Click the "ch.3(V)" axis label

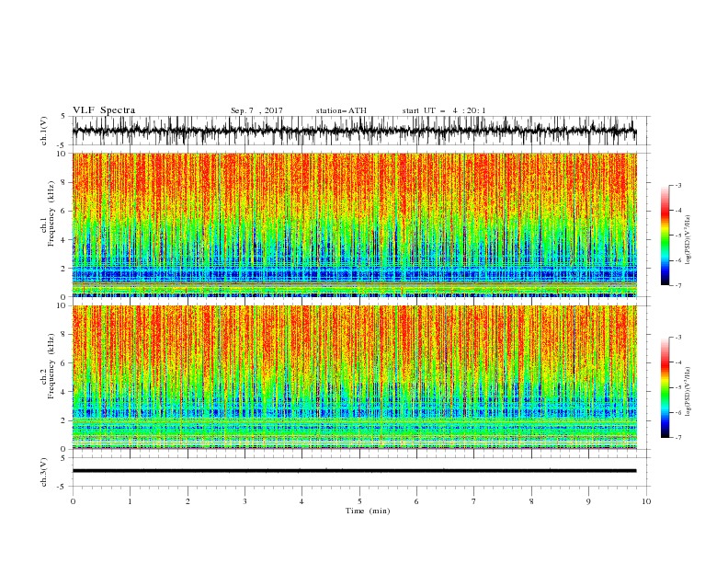[44, 472]
